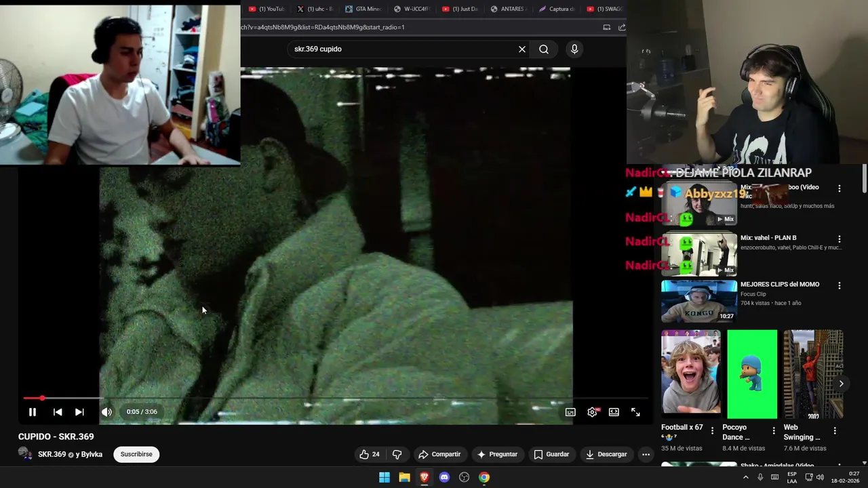This screenshot has width=868, height=488.
Task: Click the tray microphone icon
Action: 760,477
